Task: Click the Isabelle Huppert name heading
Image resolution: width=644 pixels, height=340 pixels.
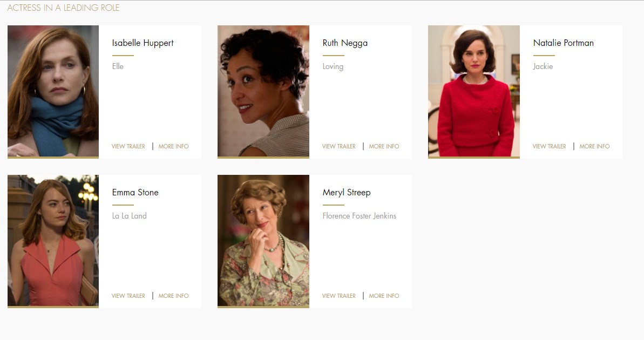Action: 143,43
